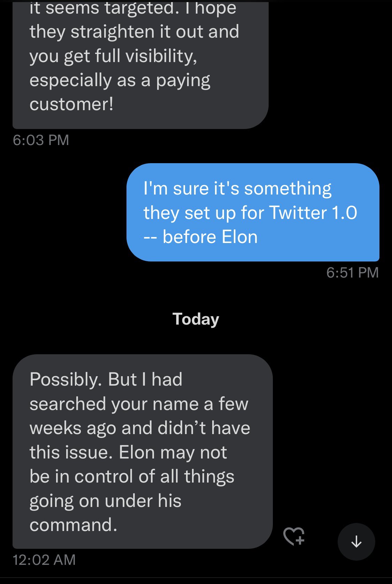Tap the 'Today' date separator
This screenshot has height=584, width=392.
click(x=196, y=319)
